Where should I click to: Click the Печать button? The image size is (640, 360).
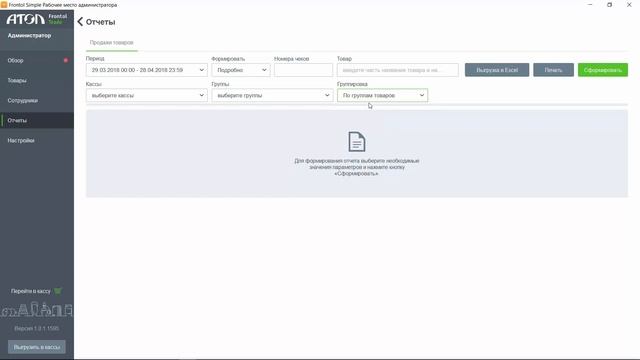coord(553,70)
